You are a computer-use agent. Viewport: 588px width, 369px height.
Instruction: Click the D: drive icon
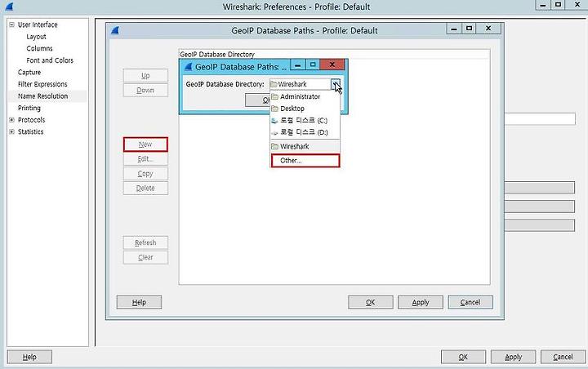(x=275, y=133)
